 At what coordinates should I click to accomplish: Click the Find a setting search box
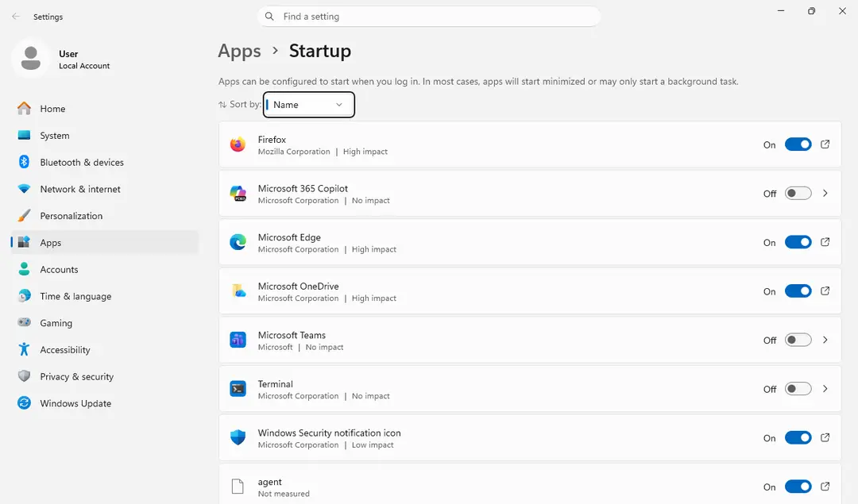tap(429, 17)
